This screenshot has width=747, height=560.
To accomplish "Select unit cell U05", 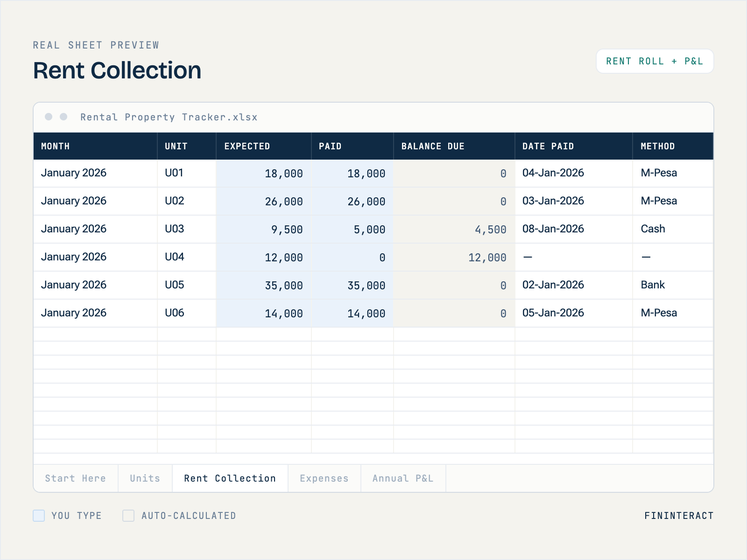I will tap(187, 285).
